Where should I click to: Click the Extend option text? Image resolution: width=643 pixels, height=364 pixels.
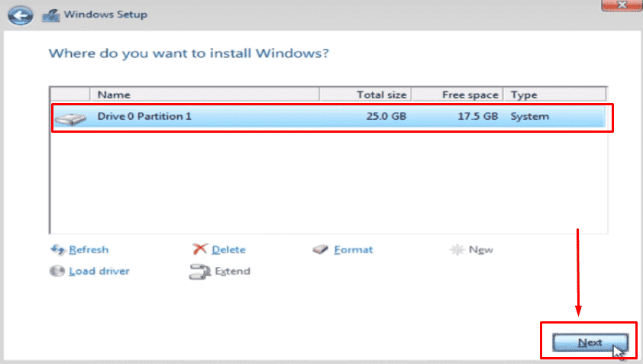click(x=232, y=272)
